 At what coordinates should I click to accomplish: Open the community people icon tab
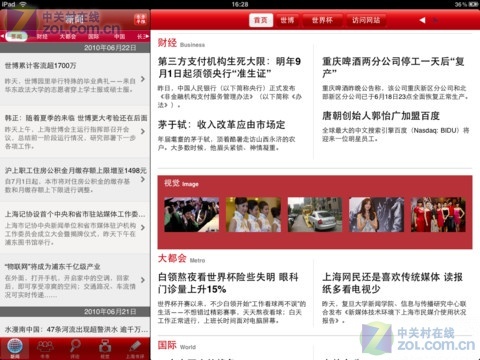click(x=45, y=348)
